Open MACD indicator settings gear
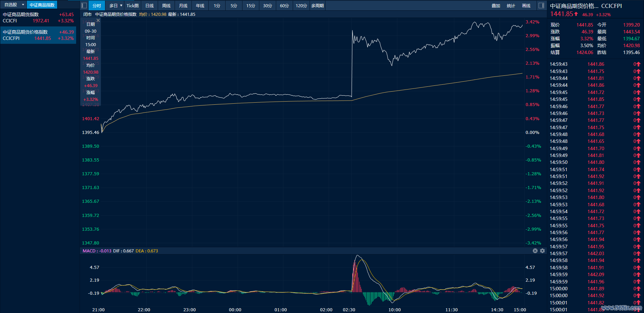Viewport: 644px width, 313px height. click(542, 251)
